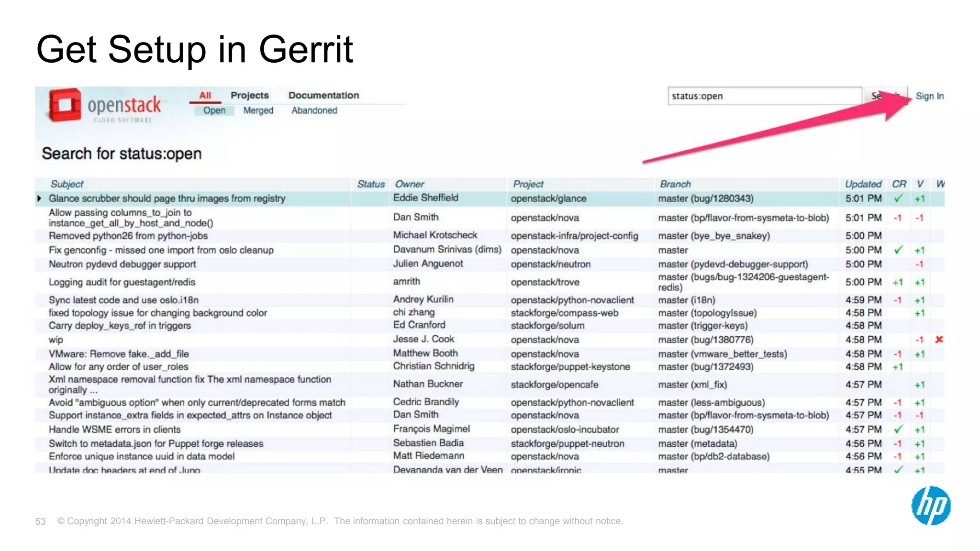Open 'Glance scrubber should page thru images' change
This screenshot has height=551, width=980.
(167, 198)
